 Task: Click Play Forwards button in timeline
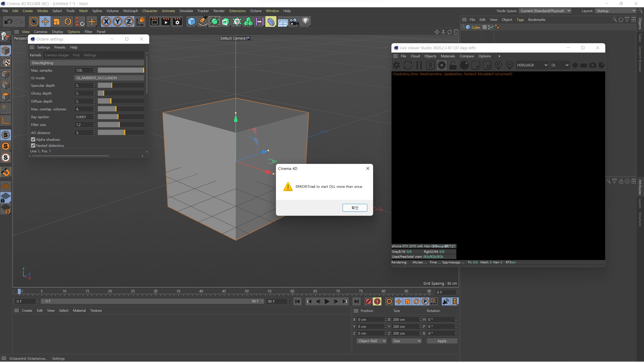tap(327, 301)
